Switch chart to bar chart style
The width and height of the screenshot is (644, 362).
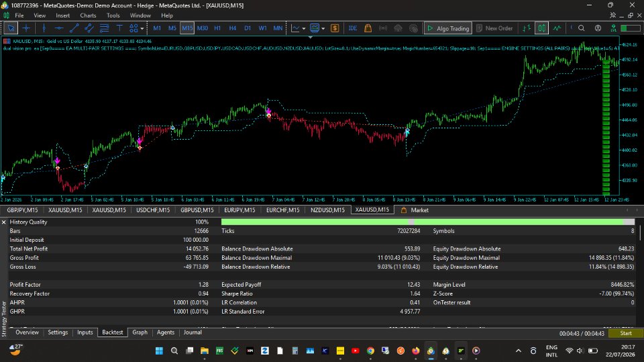tap(527, 28)
